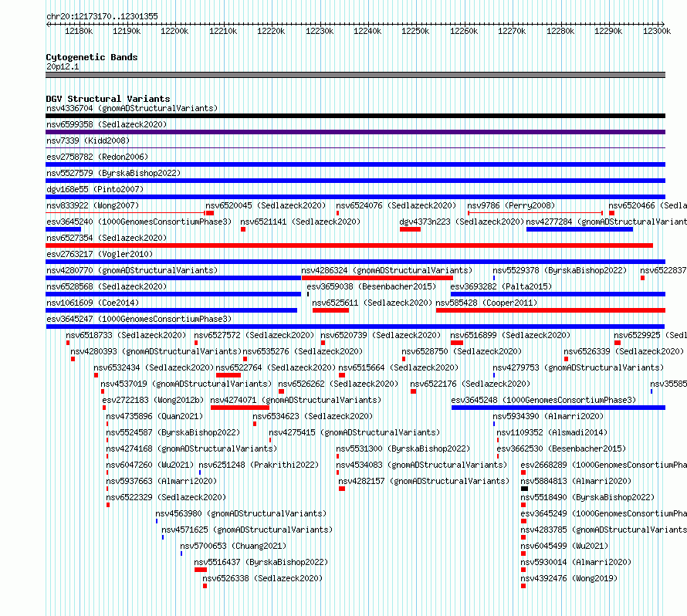Open nsv4392476 (Wong2019) label
This screenshot has height=616, width=687.
pos(569,578)
